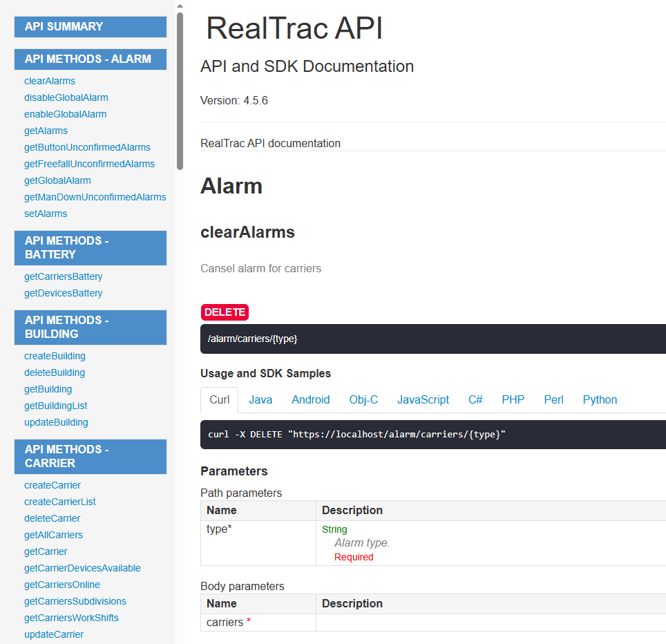Open getManDownUnconfirmedAlarms from the sidebar

click(x=95, y=197)
